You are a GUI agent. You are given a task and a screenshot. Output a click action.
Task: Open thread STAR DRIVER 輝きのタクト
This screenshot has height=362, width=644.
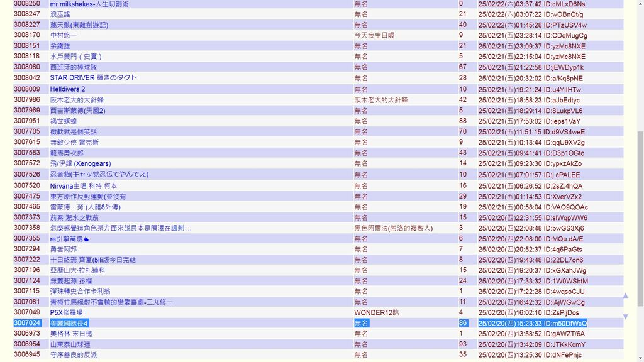pos(93,78)
